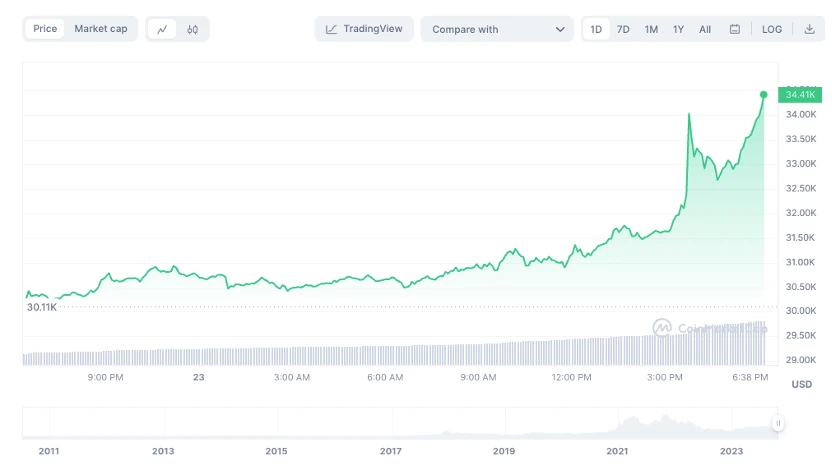This screenshot has height=470, width=832.
Task: Switch to line chart view
Action: tap(162, 29)
